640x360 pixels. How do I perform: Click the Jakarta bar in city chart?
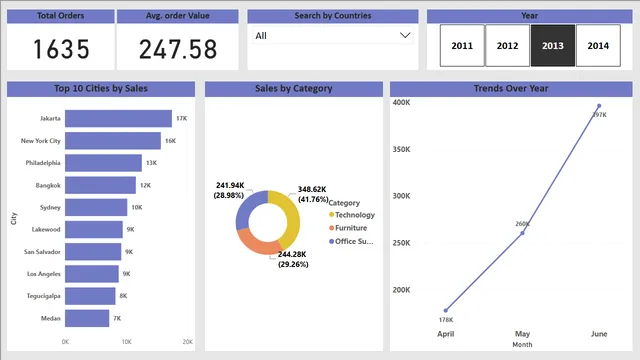click(118, 118)
